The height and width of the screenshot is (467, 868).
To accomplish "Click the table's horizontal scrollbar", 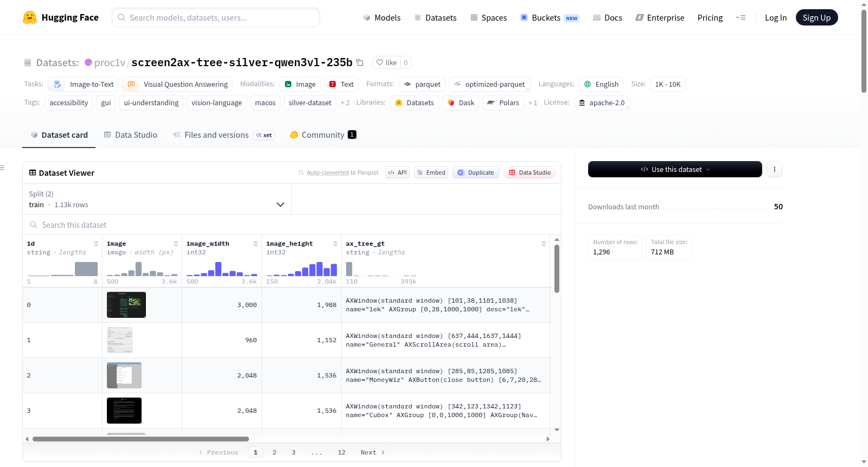I will point(141,439).
